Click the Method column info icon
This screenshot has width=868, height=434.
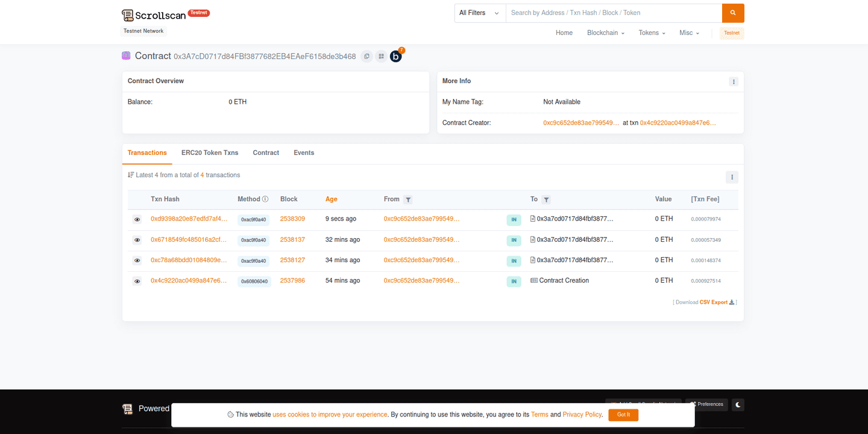265,199
